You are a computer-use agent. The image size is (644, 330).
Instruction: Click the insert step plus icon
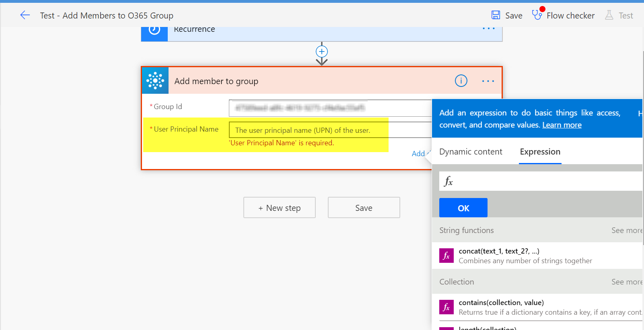[322, 52]
